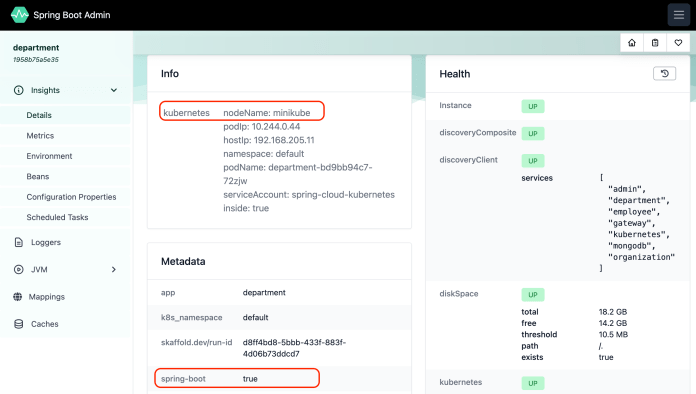Click the inside: true text
696x394 pixels.
point(246,208)
